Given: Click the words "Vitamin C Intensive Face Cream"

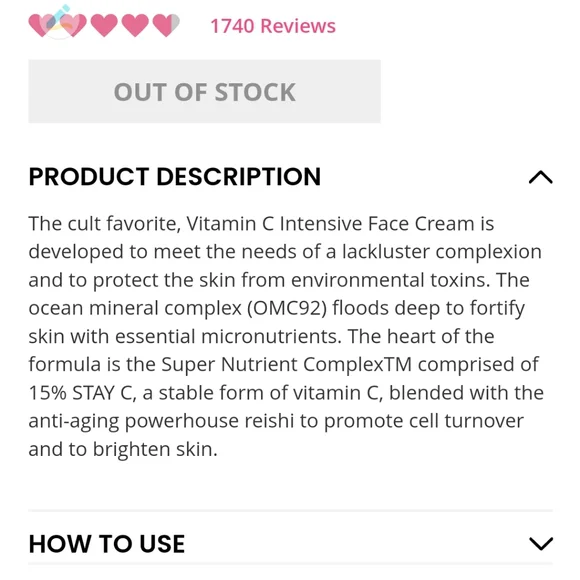Looking at the screenshot, I should coord(330,224).
